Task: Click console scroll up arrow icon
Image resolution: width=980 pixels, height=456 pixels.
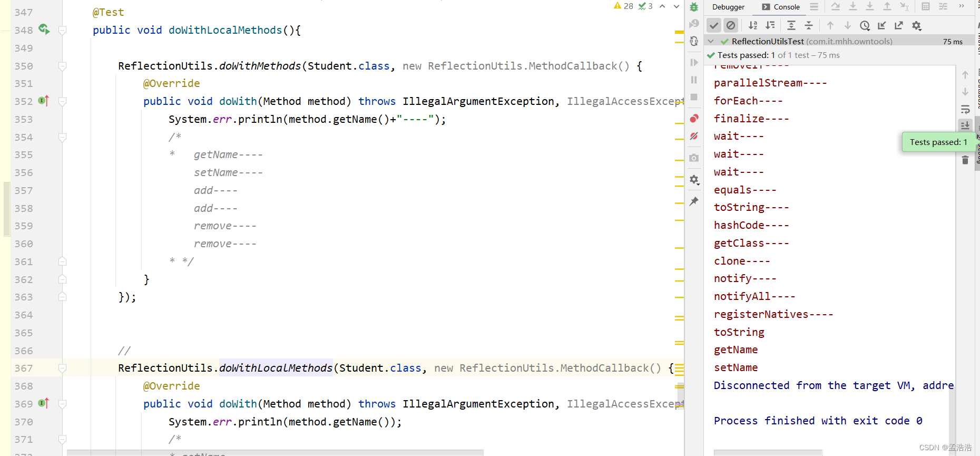Action: click(965, 75)
